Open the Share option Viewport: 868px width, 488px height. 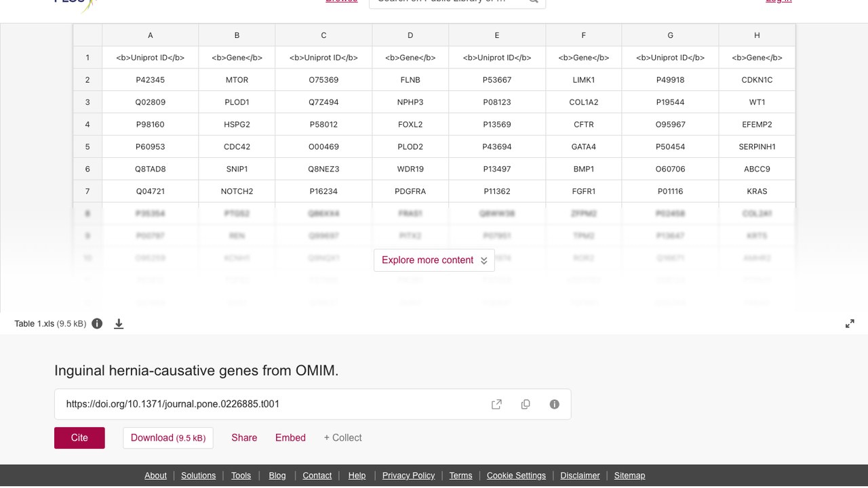click(x=244, y=438)
